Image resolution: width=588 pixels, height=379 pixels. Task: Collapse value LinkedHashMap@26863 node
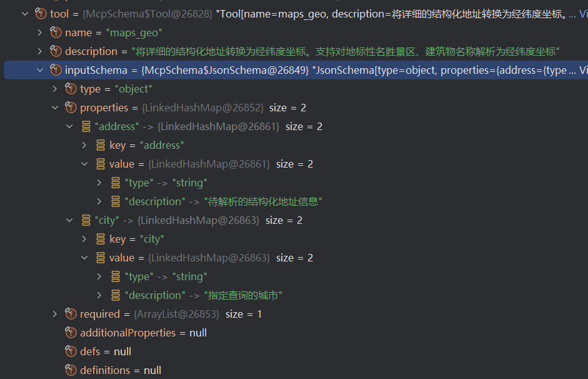click(84, 258)
